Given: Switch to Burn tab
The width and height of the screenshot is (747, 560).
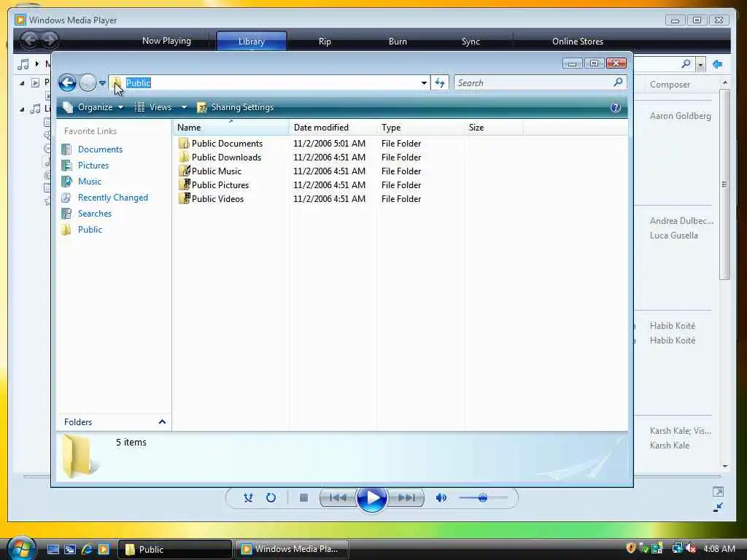Looking at the screenshot, I should 398,42.
